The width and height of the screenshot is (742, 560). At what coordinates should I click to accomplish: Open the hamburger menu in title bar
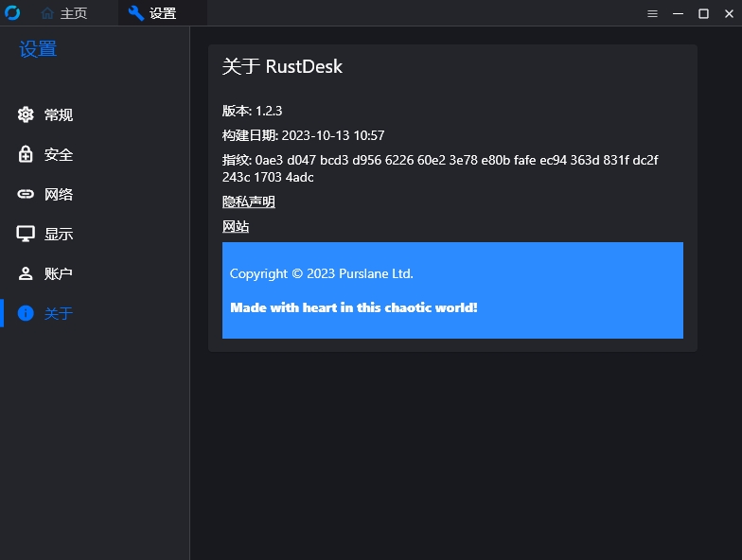(653, 13)
